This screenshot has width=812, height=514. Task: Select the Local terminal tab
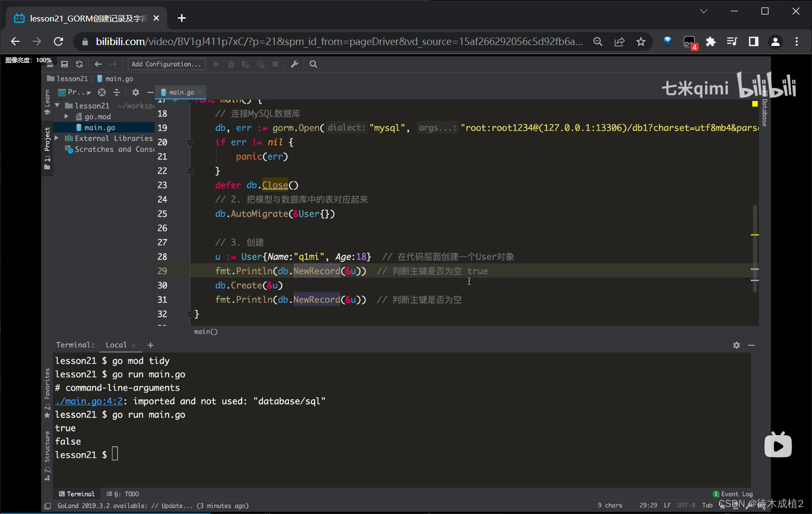(116, 345)
